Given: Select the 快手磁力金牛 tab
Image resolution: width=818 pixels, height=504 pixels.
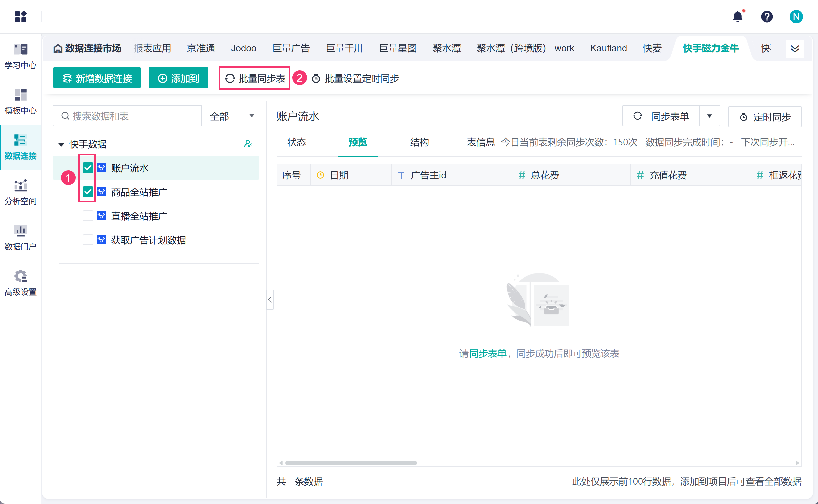Looking at the screenshot, I should [711, 48].
